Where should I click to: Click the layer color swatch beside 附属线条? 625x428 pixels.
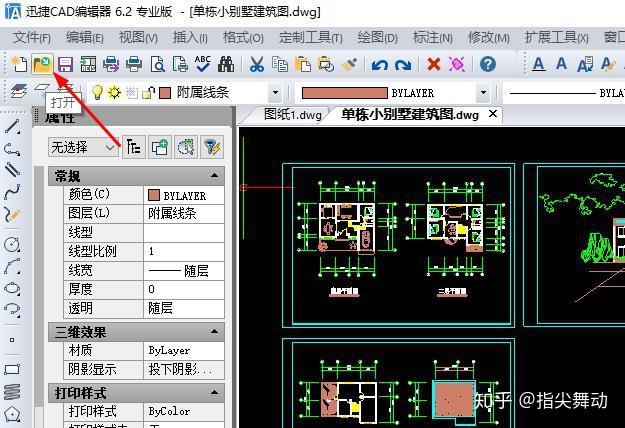pos(165,93)
